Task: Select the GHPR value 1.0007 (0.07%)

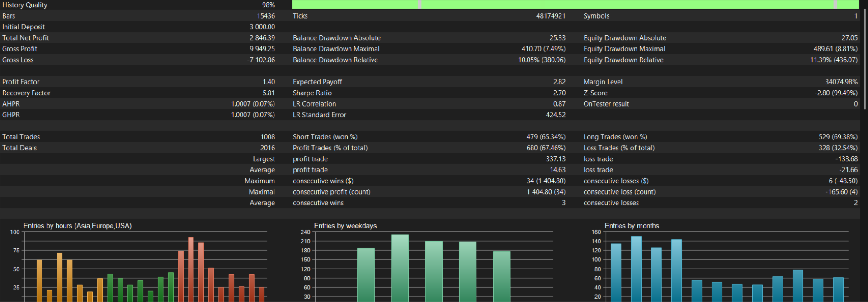Action: (253, 115)
